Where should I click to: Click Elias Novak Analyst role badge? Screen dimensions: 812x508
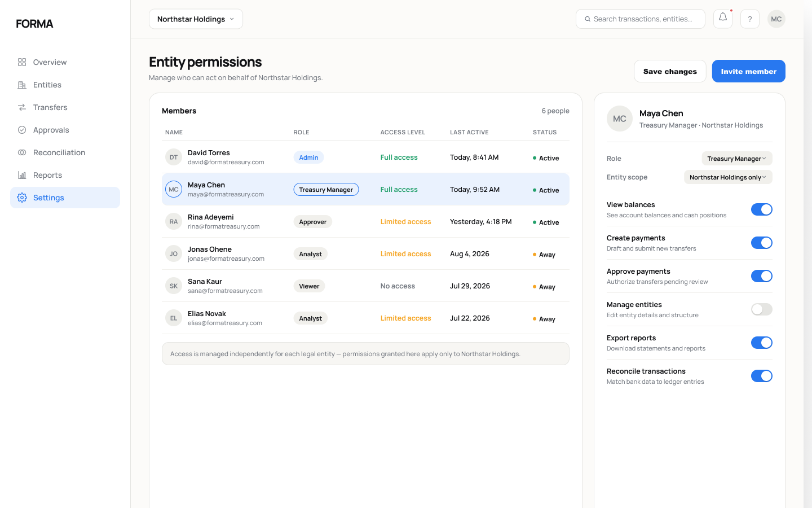pyautogui.click(x=311, y=318)
